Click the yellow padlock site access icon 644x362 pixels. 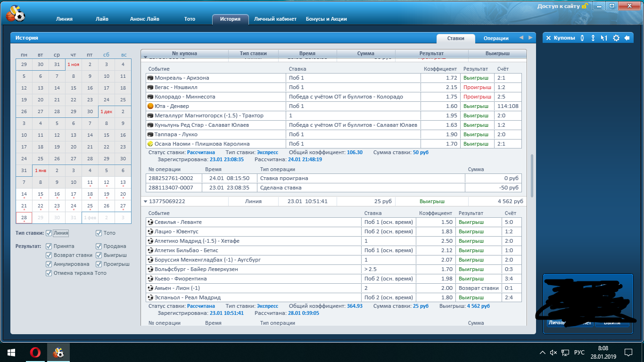(x=585, y=6)
